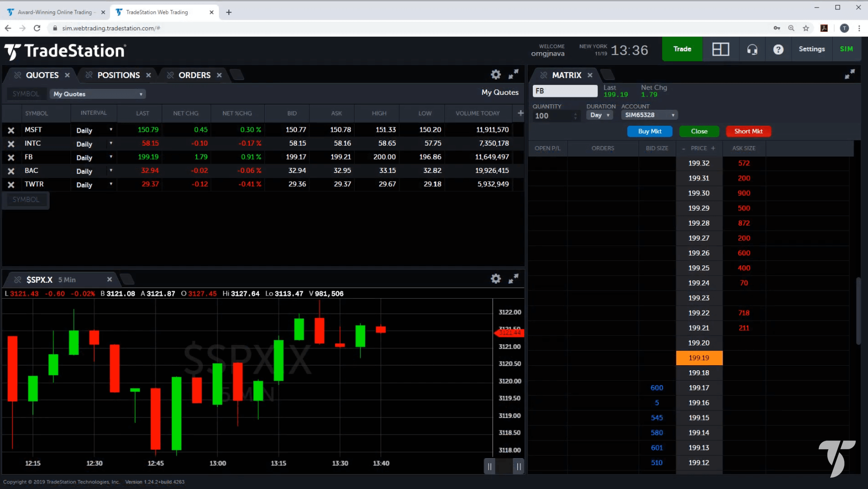Switch to the ORDERS tab
The image size is (868, 489).
[194, 75]
